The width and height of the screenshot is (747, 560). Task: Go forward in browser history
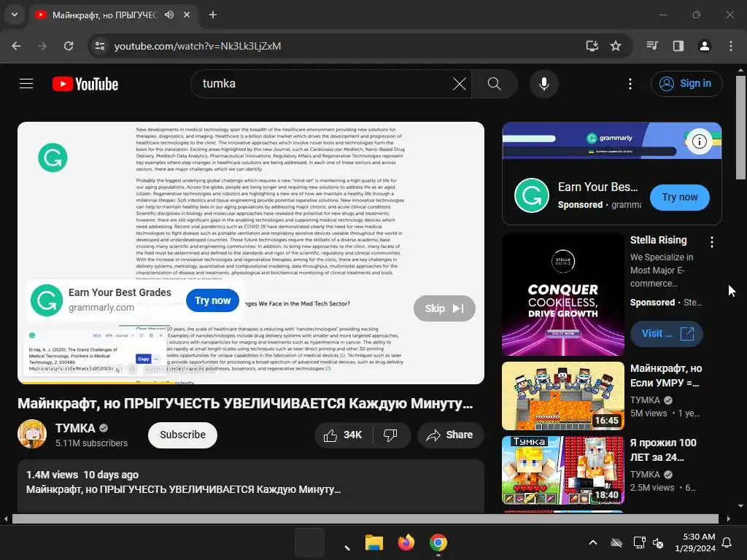point(42,46)
